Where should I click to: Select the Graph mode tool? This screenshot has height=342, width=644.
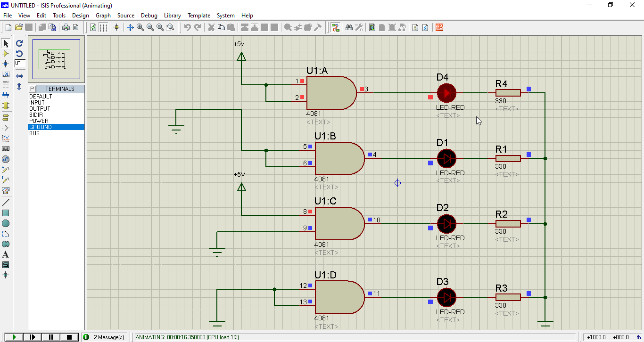(x=6, y=138)
